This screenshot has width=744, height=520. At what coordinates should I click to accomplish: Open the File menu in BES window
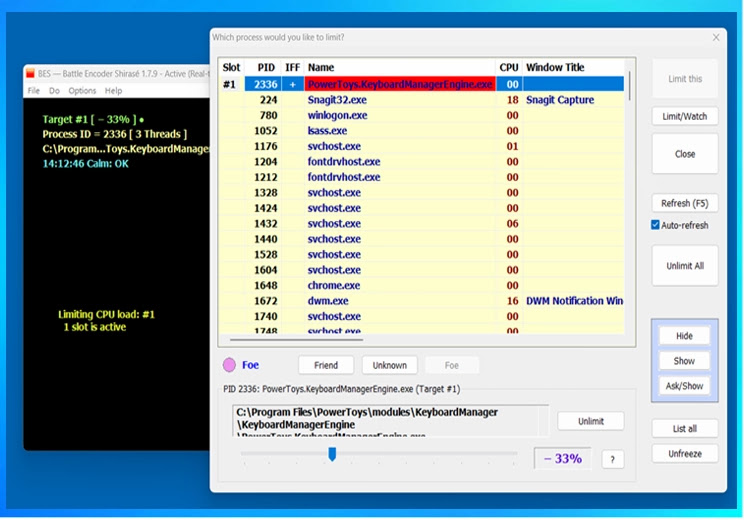[34, 91]
